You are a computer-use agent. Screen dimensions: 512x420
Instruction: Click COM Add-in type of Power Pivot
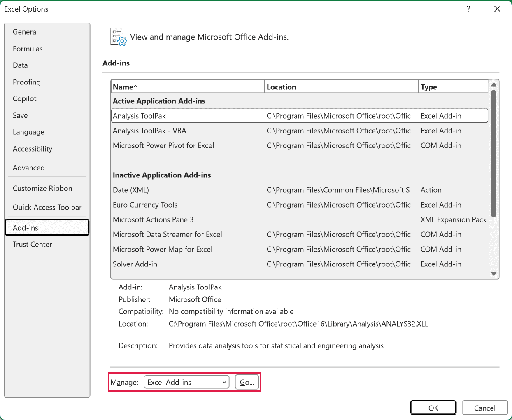(x=441, y=145)
